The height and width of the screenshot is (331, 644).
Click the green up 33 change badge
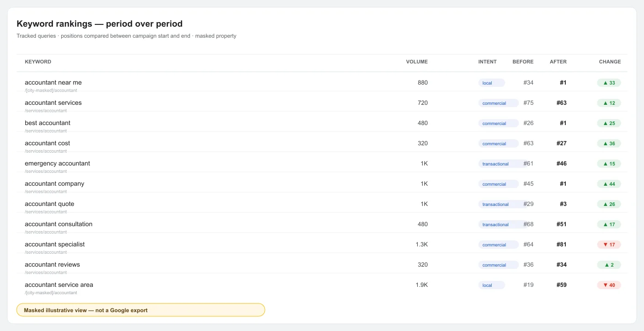click(x=609, y=83)
